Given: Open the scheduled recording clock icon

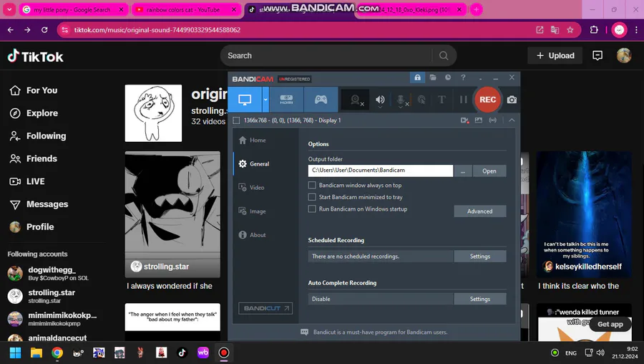Looking at the screenshot, I should coord(448,77).
